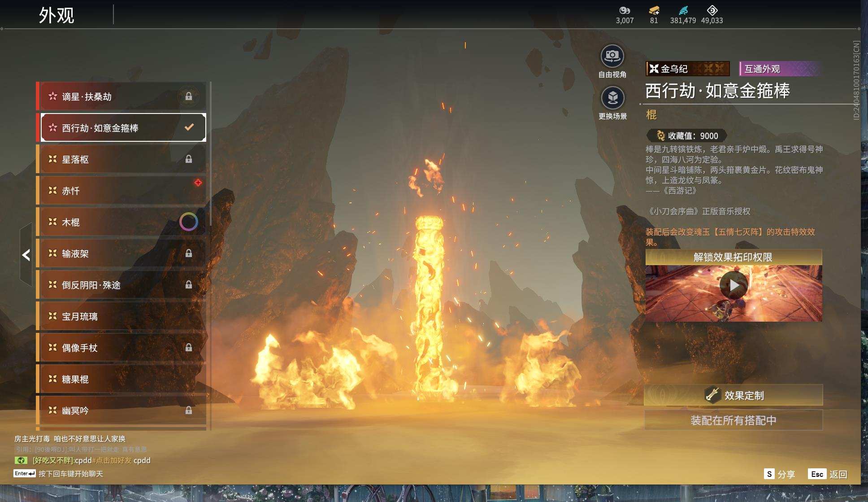Click the cross emblem icon beside 糖果棍
868x502 pixels.
[x=53, y=379]
